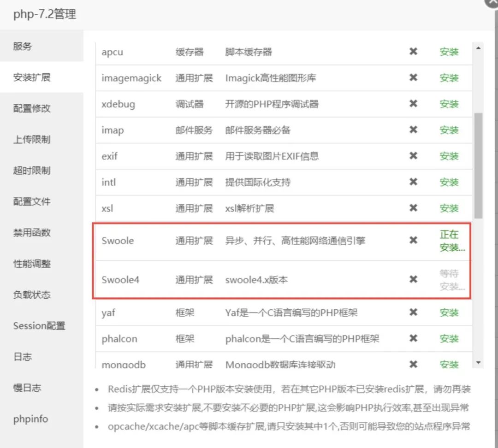Viewport: 498px width, 448px height.
Task: Switch to 配置修改 in the sidebar
Action: tap(27, 108)
